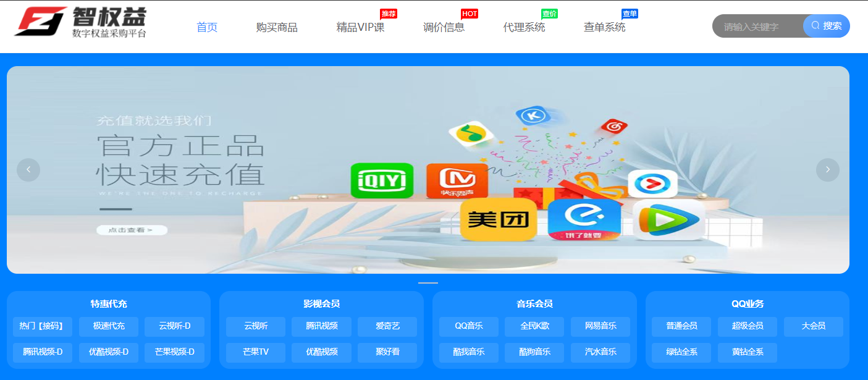Open the 精品VIP课 menu item
Viewport: 868px width, 380px height.
(x=360, y=27)
